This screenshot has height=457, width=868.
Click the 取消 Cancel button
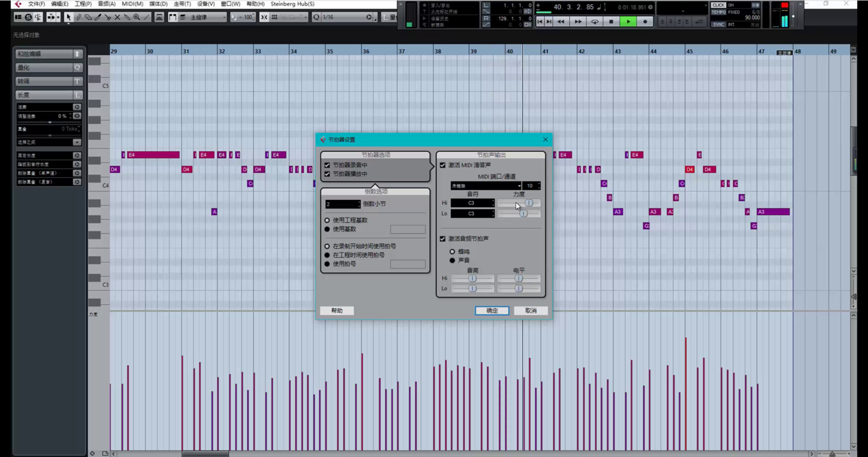coord(531,311)
